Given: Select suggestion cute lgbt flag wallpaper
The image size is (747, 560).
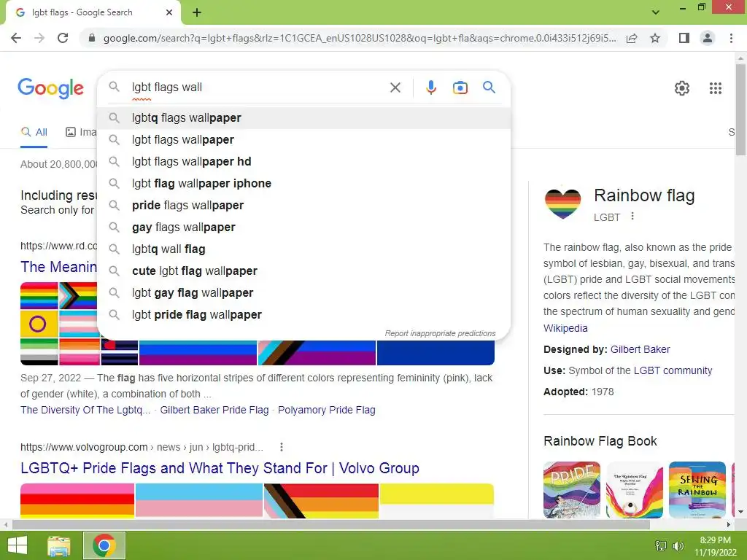Looking at the screenshot, I should pos(304,271).
